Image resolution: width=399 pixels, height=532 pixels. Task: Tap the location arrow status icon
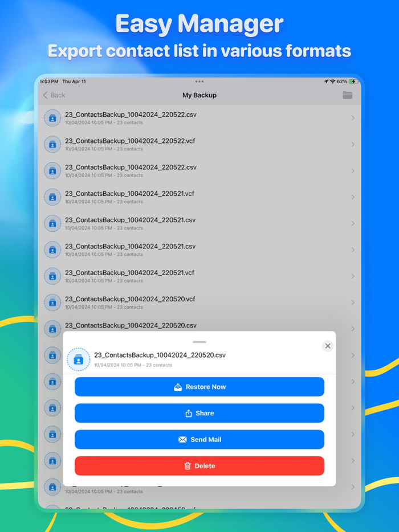[326, 81]
